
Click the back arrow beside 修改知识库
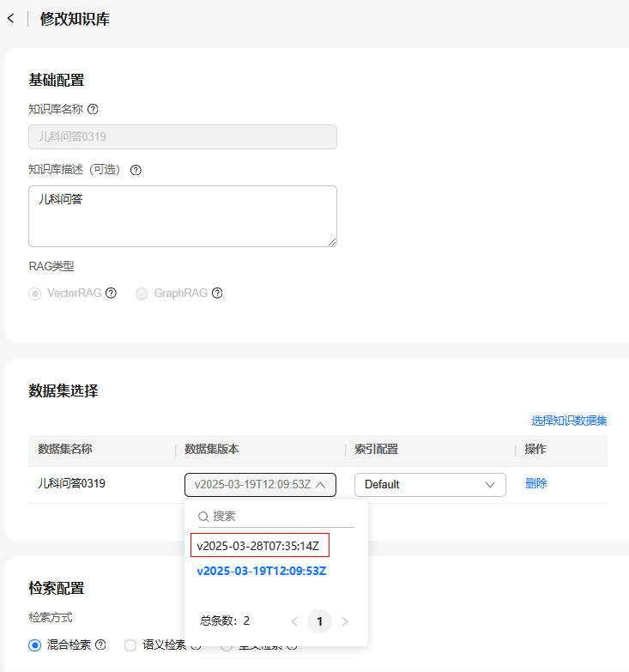tap(10, 19)
